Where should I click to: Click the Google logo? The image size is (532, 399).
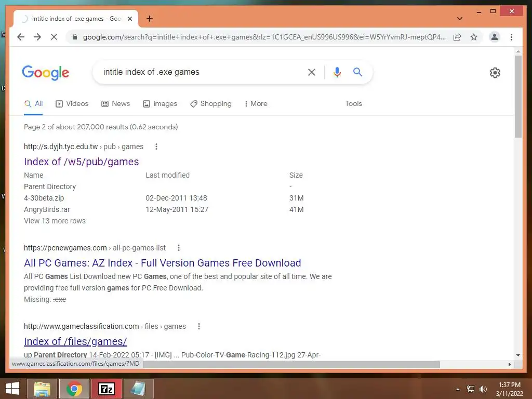pos(46,73)
